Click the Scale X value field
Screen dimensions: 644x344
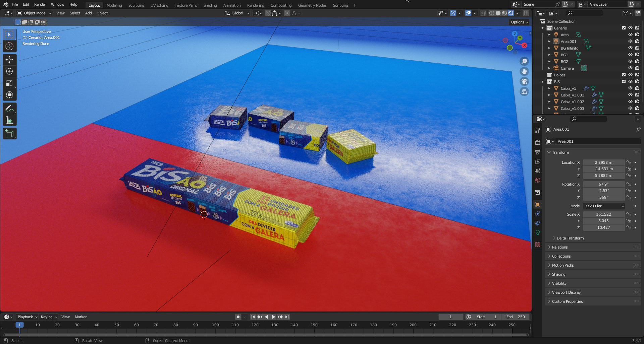[603, 214]
